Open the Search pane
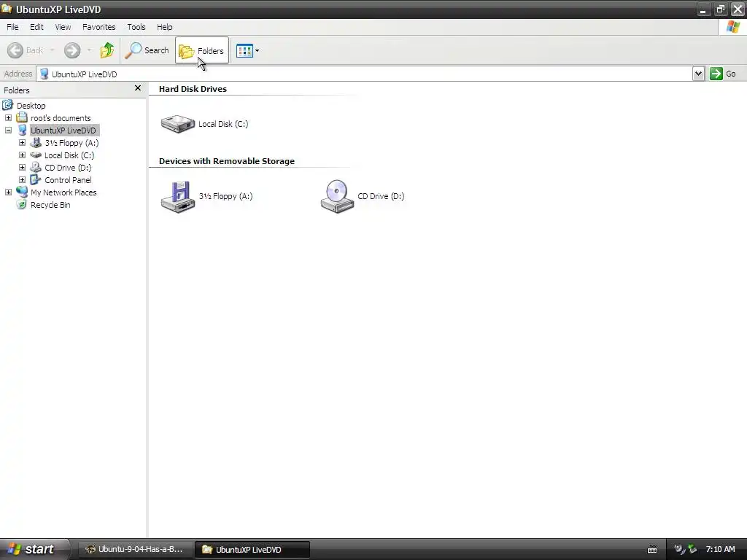This screenshot has height=560, width=747. [x=147, y=50]
